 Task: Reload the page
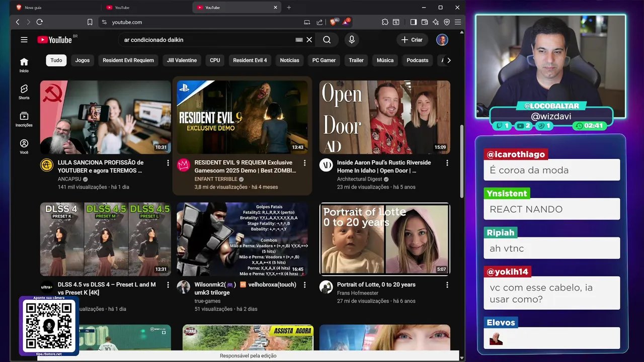click(x=40, y=22)
